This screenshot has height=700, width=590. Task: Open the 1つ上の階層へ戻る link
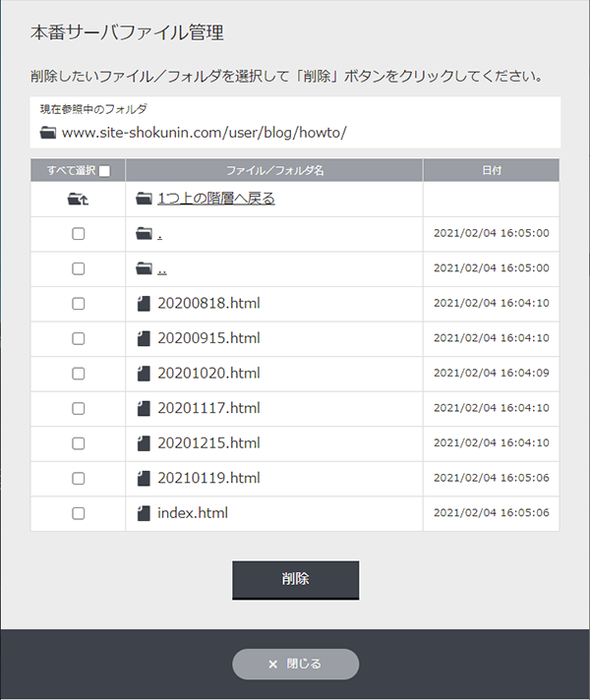click(x=216, y=199)
